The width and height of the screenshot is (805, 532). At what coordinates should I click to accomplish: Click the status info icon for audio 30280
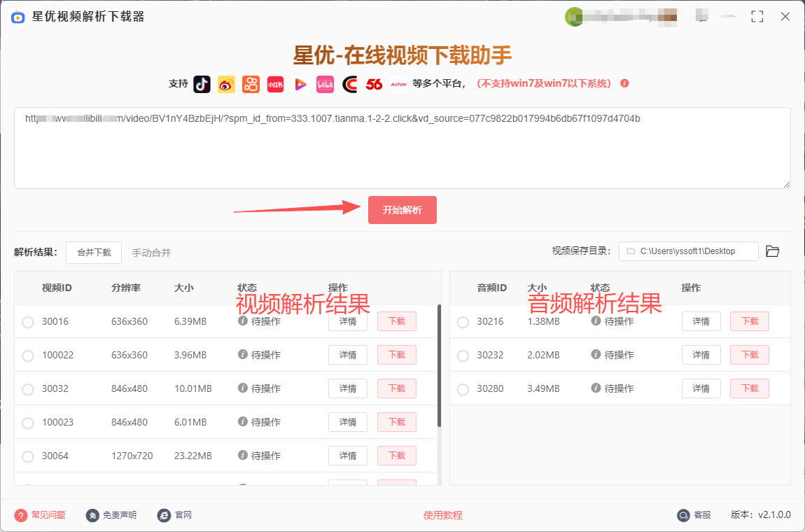click(596, 388)
